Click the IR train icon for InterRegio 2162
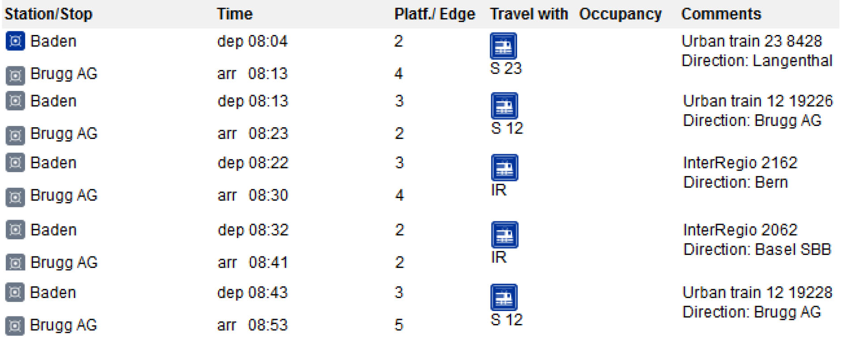The height and width of the screenshot is (337, 868). click(505, 168)
